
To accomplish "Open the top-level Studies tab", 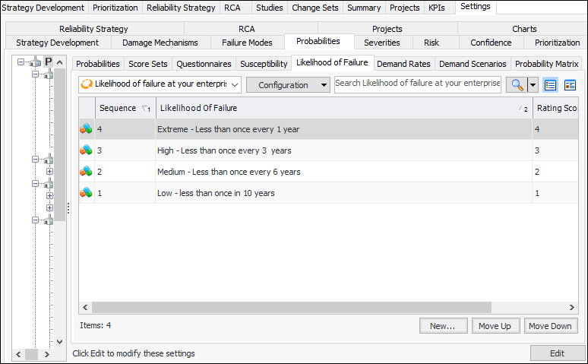I will point(269,8).
